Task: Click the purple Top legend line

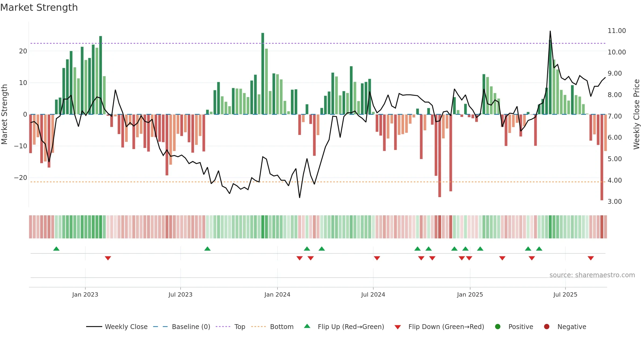Action: click(x=223, y=327)
